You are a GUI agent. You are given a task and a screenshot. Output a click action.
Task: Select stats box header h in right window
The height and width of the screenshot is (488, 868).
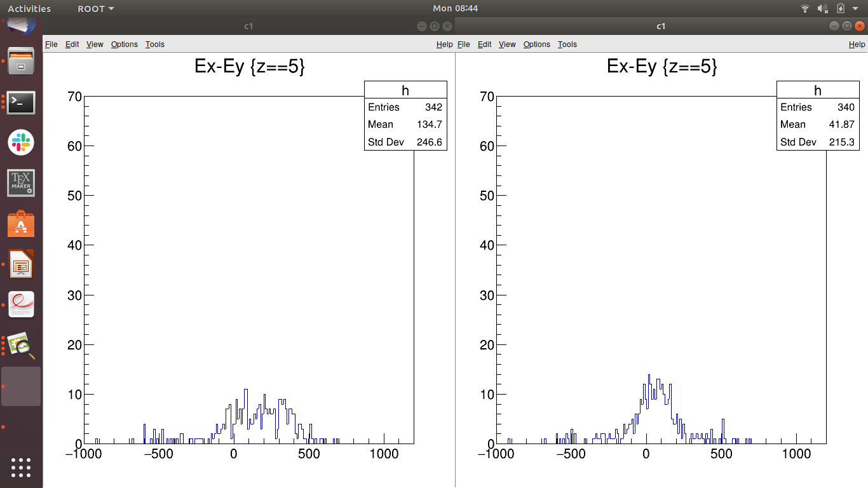[x=818, y=90]
